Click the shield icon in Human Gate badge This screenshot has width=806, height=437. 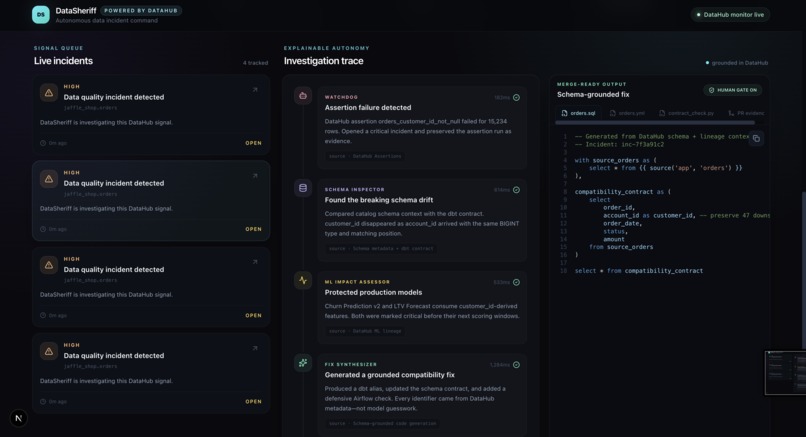coord(711,90)
